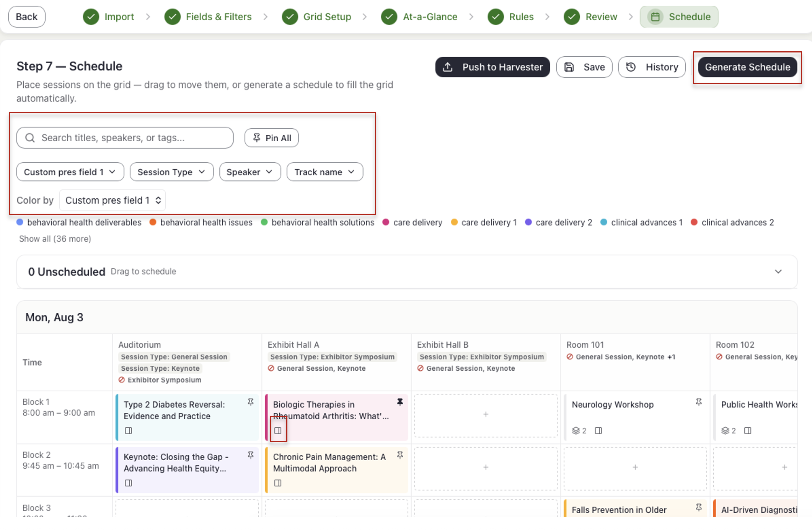Image resolution: width=812 pixels, height=530 pixels.
Task: Click the magnifier icon in the search box
Action: tap(30, 138)
